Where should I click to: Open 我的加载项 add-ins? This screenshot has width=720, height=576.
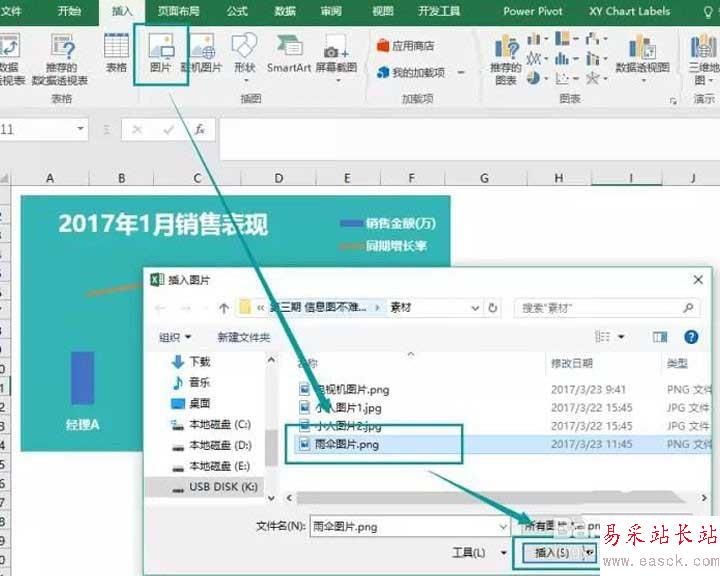tap(411, 72)
